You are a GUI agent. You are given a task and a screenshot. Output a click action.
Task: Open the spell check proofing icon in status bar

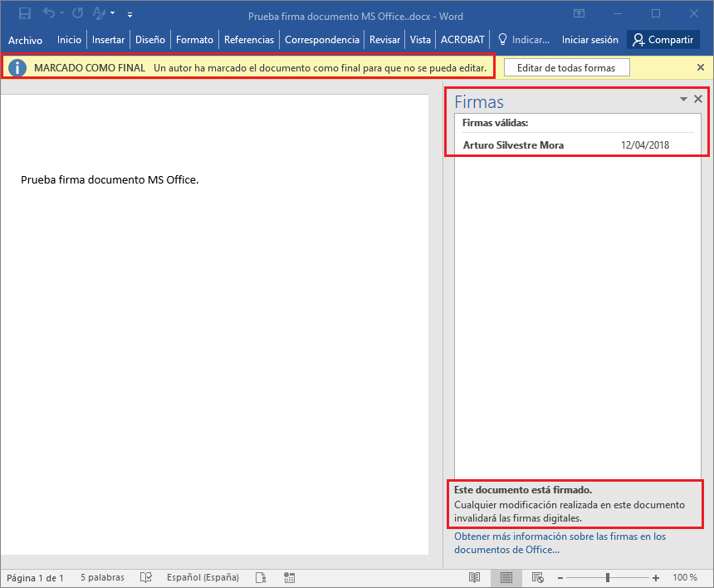point(146,577)
